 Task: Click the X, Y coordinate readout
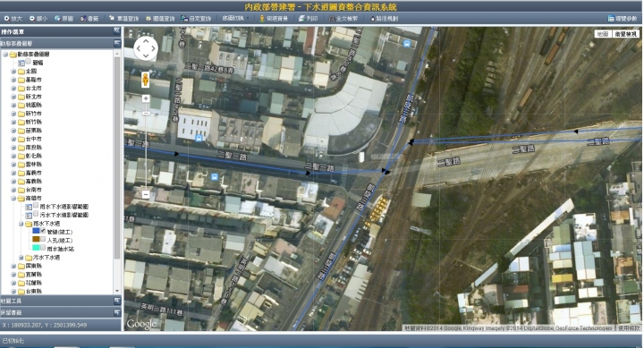point(45,325)
